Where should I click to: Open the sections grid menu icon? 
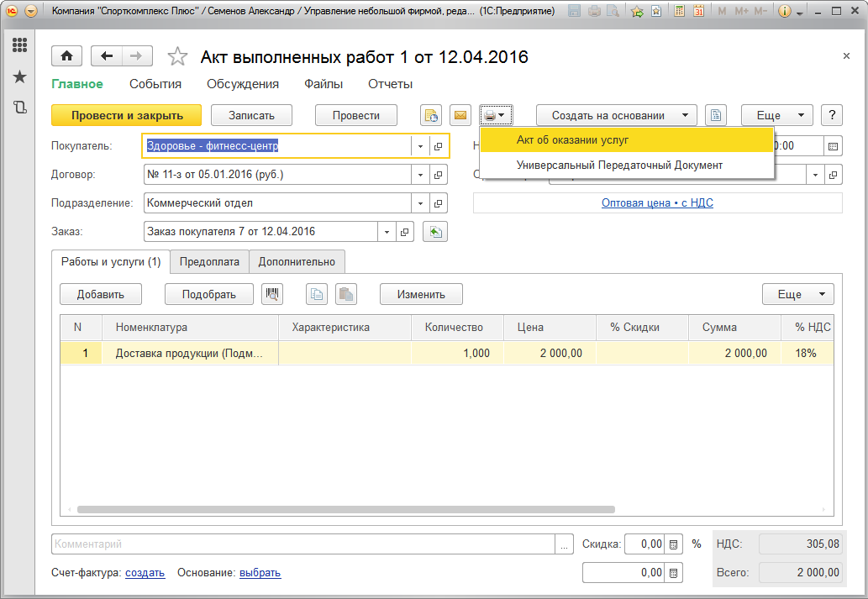click(x=19, y=45)
